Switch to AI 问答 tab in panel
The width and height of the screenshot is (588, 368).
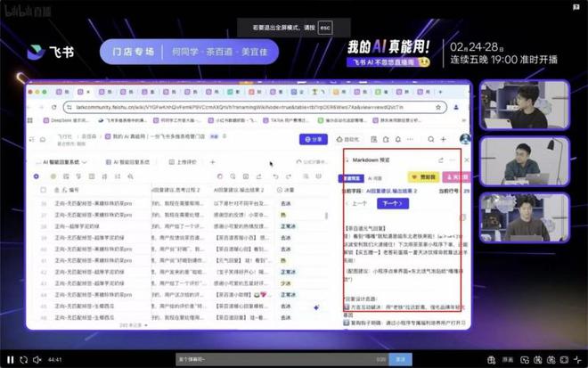[x=375, y=178]
